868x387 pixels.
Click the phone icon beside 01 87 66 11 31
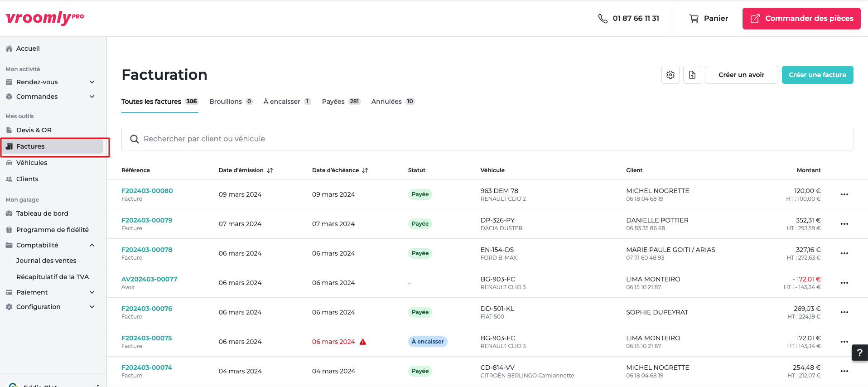[x=603, y=19]
